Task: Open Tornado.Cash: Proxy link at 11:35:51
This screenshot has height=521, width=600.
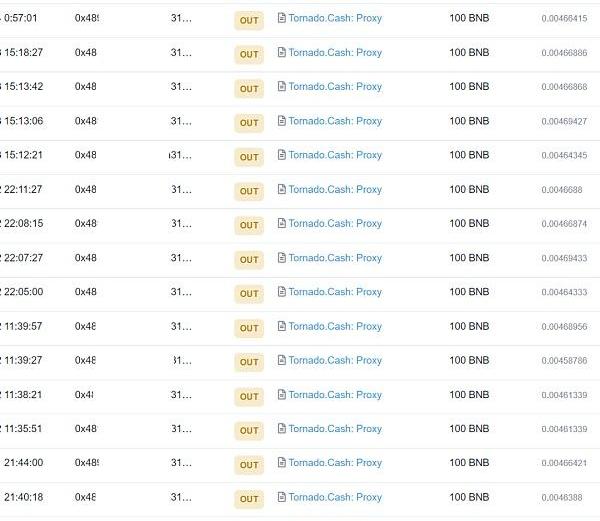Action: click(x=335, y=429)
